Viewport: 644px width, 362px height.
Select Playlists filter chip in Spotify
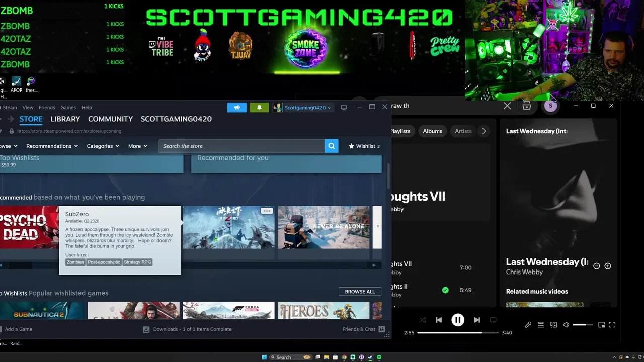[401, 131]
